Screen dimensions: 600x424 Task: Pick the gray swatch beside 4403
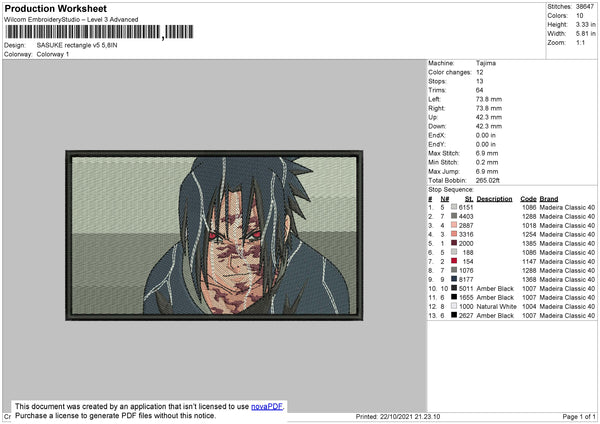(x=454, y=216)
